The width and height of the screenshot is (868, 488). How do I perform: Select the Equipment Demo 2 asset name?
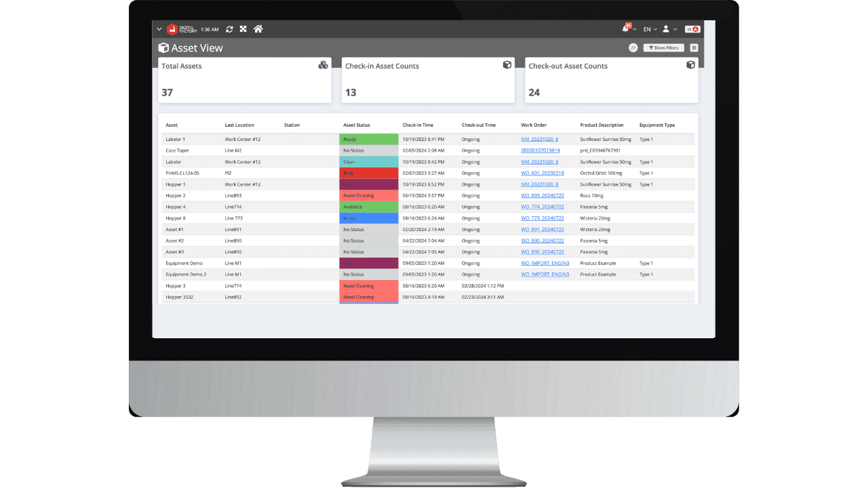[x=186, y=274]
